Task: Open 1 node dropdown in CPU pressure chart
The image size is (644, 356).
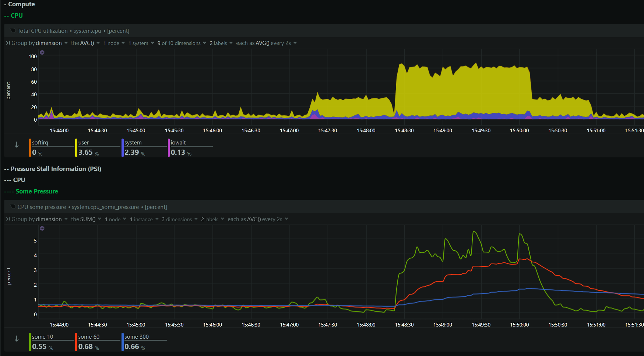Action: click(x=116, y=219)
